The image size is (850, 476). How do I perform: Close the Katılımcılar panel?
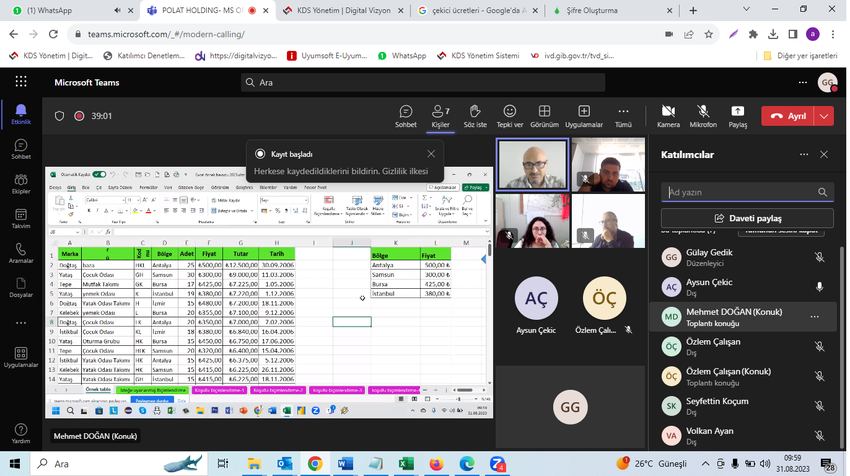[x=824, y=155]
